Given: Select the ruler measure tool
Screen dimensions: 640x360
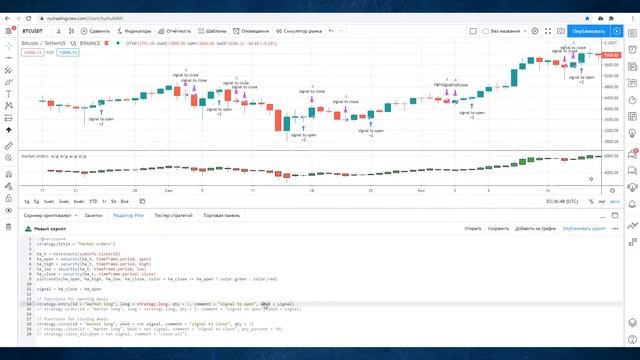Looking at the screenshot, I should (x=9, y=146).
